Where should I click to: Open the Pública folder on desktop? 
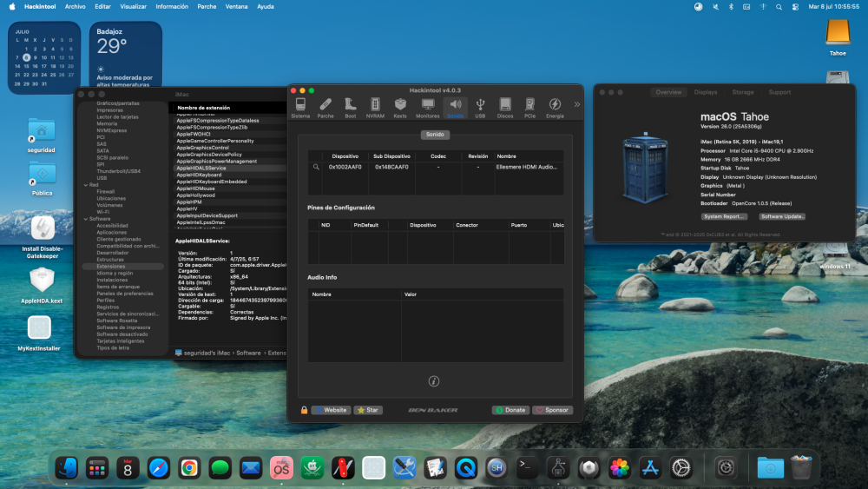pos(42,178)
